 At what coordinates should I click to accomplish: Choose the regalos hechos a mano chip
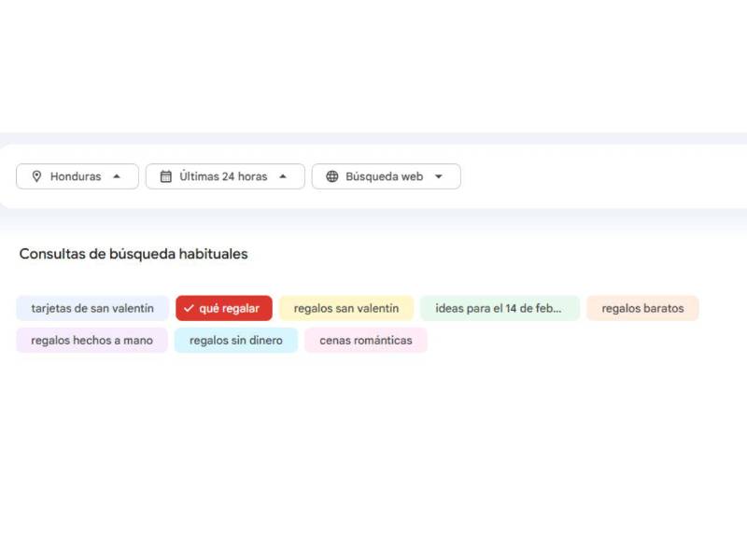click(92, 340)
